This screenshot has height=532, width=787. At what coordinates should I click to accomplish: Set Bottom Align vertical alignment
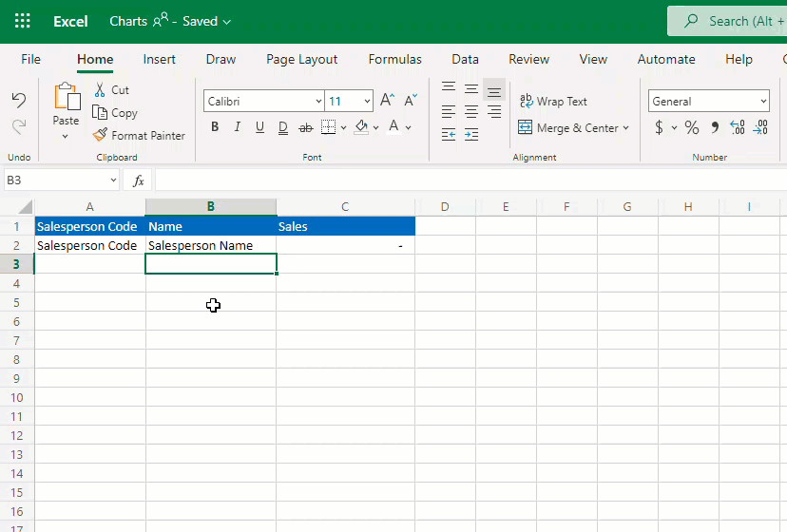pyautogui.click(x=494, y=90)
